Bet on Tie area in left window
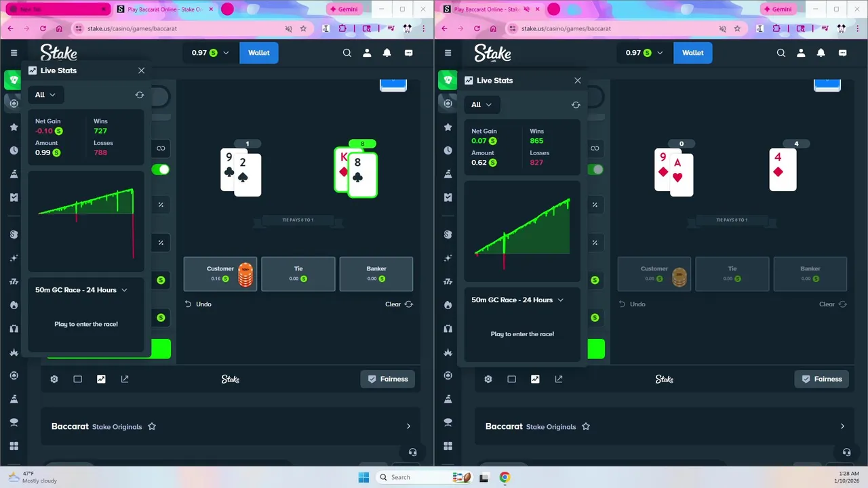 pos(298,274)
